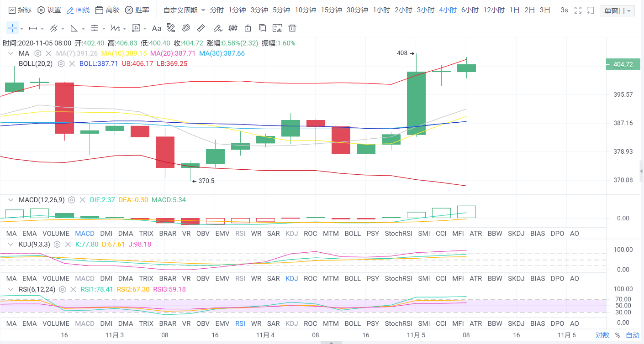The height and width of the screenshot is (344, 644).
Task: Toggle 对数 logarithmic scale
Action: [x=602, y=335]
